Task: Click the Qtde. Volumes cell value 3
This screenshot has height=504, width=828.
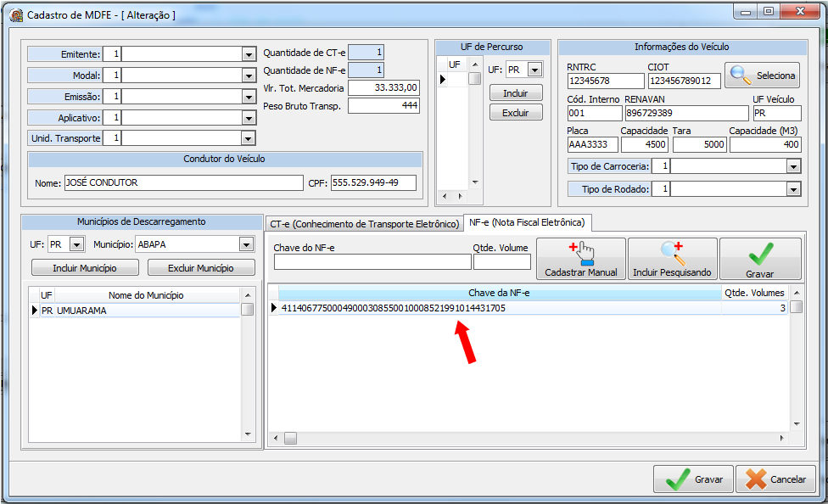Action: click(754, 308)
